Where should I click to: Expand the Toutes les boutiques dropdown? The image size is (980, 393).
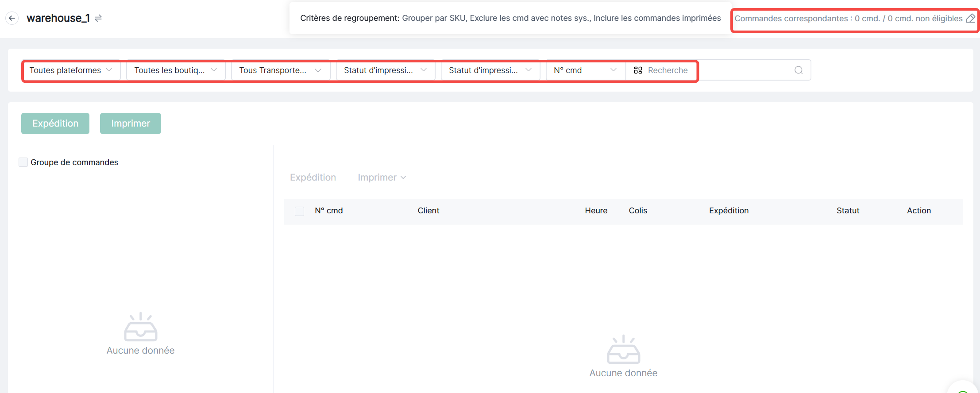(x=176, y=70)
